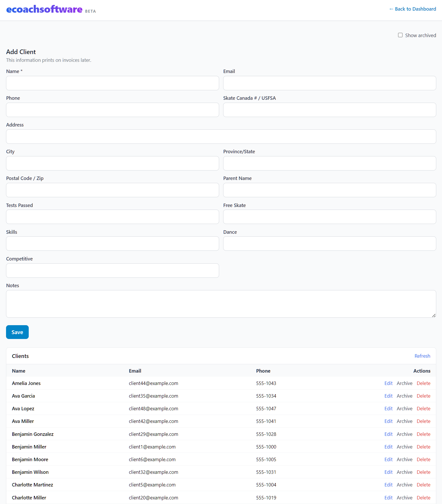Archive Benjamin Moore client
The width and height of the screenshot is (442, 504).
pos(404,459)
